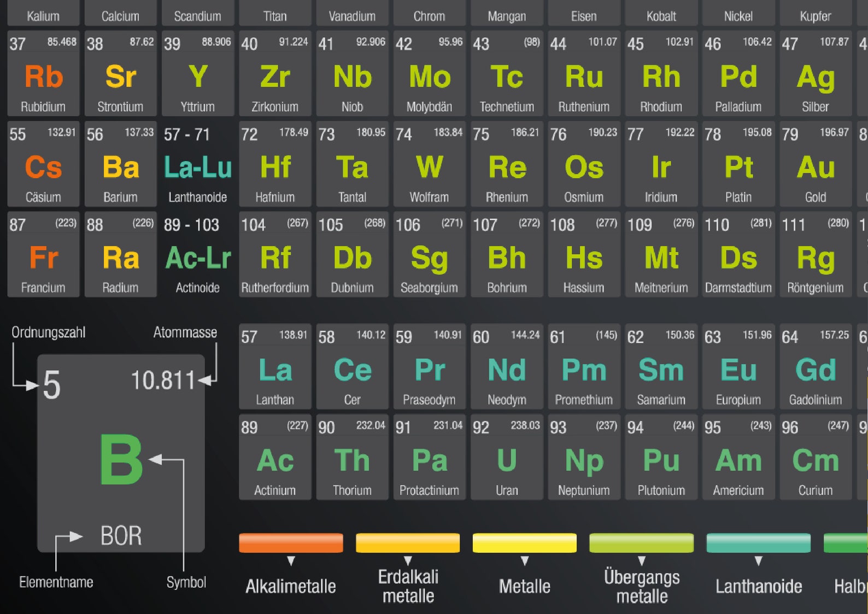Click the Silber (Ag) element tile
This screenshot has width=868, height=614.
click(x=816, y=73)
